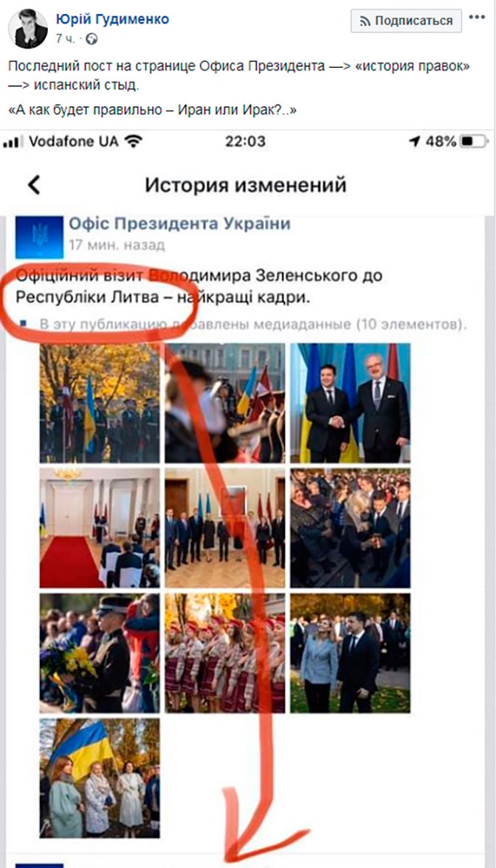Open the Ukrainian flag with three women photo
496x868 pixels.
pyautogui.click(x=100, y=778)
